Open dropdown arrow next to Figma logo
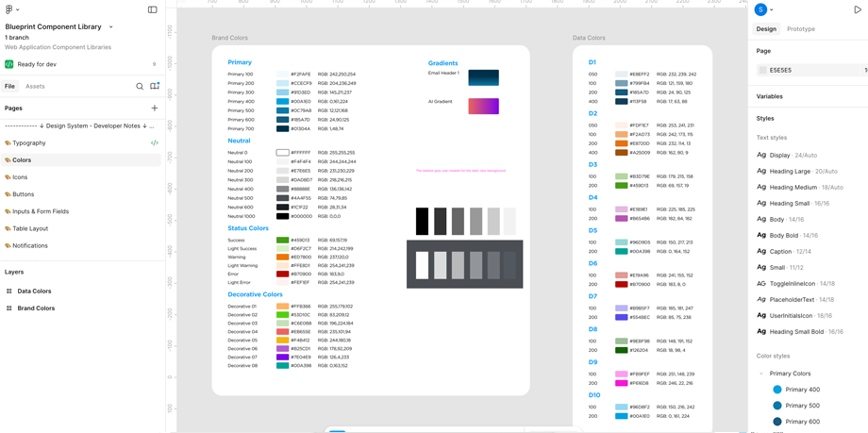Viewport: 868px width, 433px height. pos(18,10)
